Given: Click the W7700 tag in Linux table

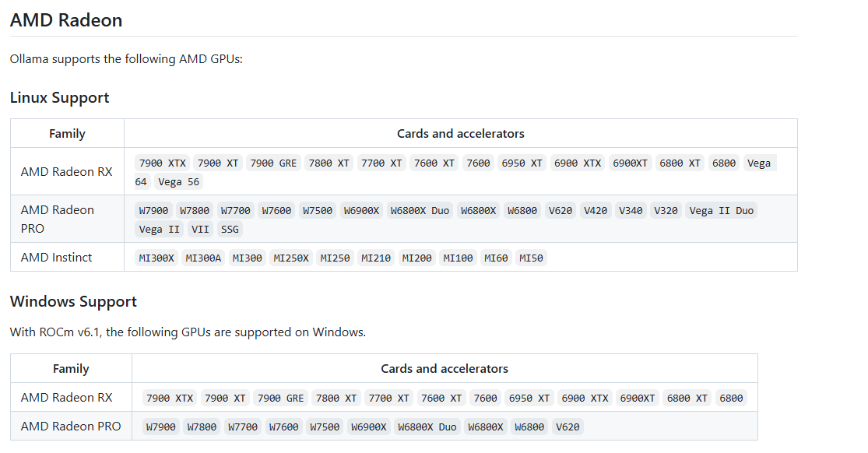Looking at the screenshot, I should click(235, 211).
